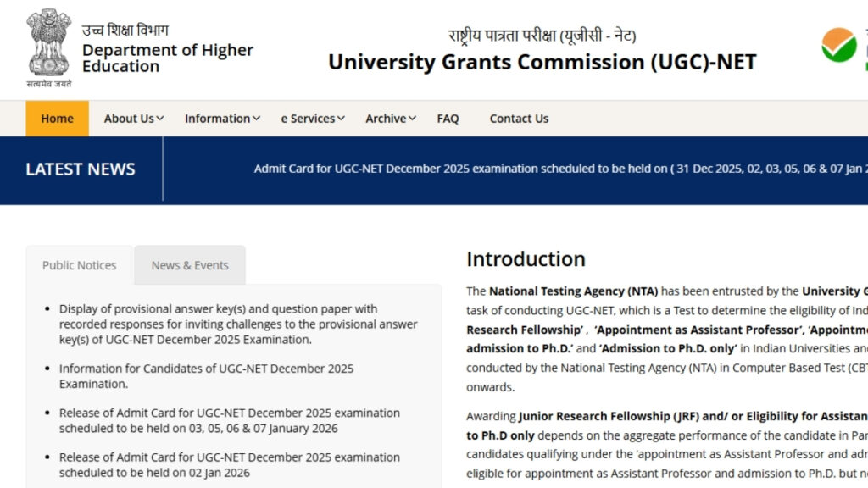Open the Information dropdown menu

click(x=220, y=119)
